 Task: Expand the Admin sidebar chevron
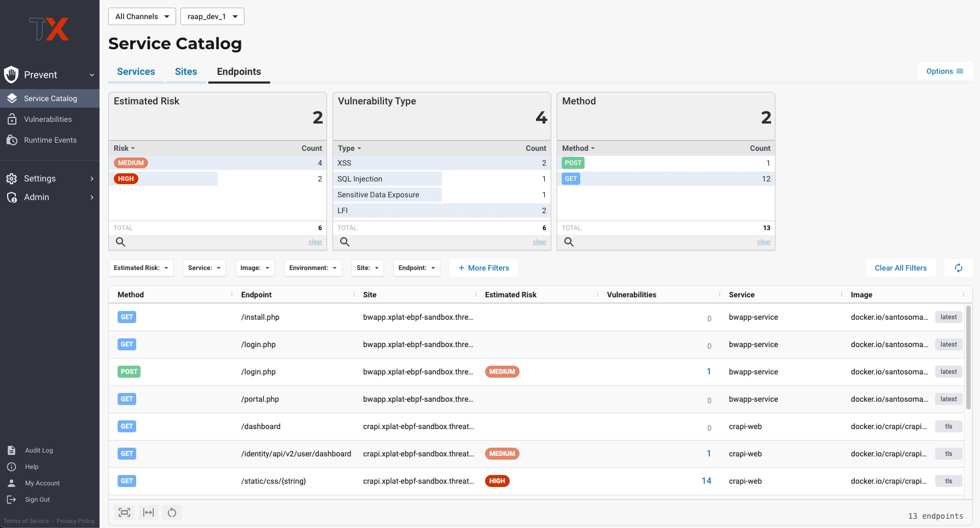click(x=92, y=197)
